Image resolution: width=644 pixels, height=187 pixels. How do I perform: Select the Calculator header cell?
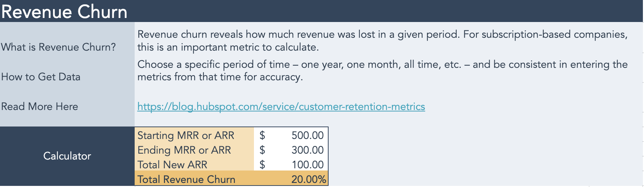click(67, 156)
